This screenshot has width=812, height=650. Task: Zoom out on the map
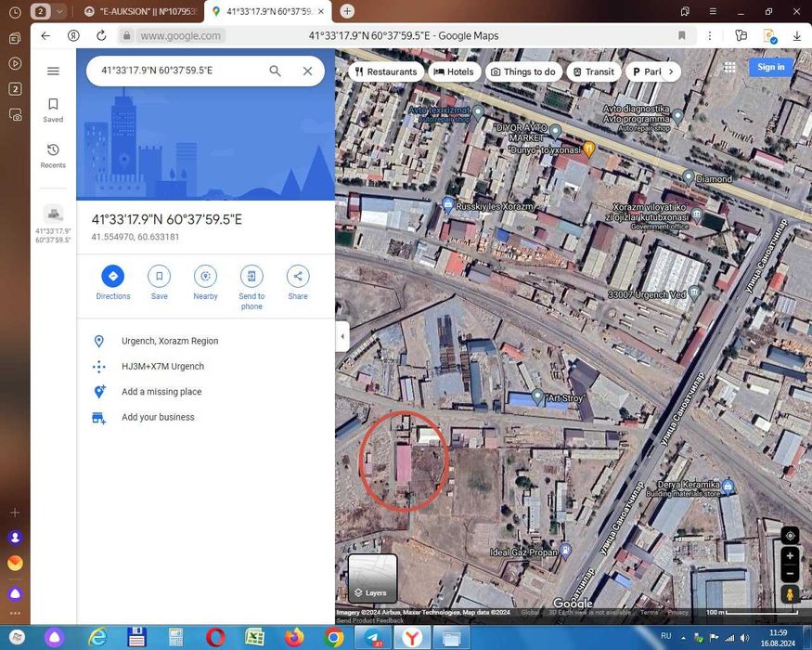(790, 573)
